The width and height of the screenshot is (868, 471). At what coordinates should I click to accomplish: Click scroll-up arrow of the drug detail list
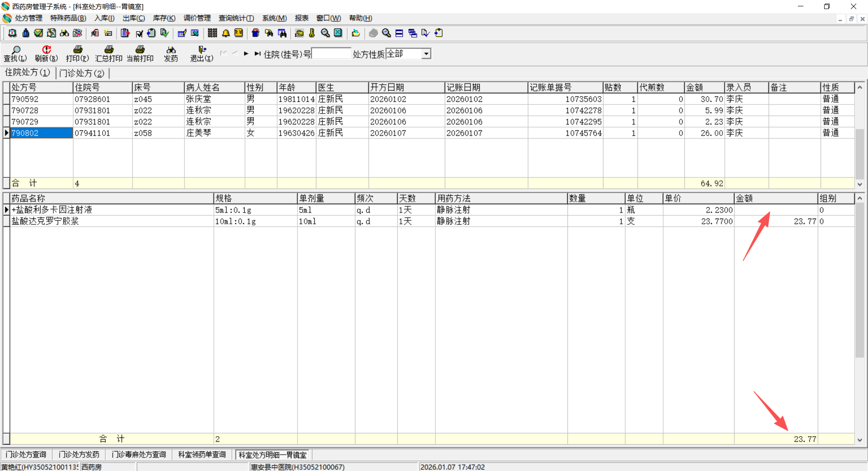(x=860, y=198)
